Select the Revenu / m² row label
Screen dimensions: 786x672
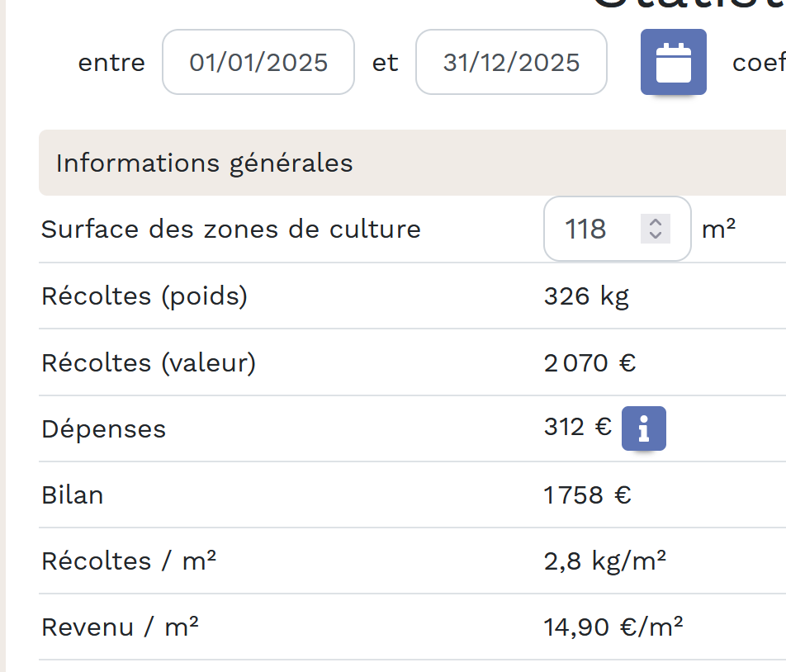pos(121,627)
